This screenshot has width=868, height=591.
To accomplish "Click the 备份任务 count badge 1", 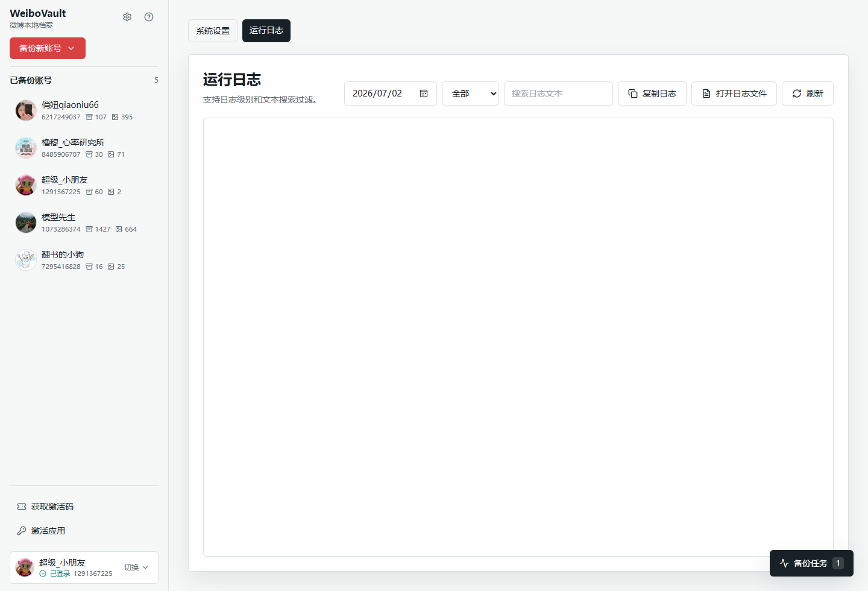I will click(838, 563).
